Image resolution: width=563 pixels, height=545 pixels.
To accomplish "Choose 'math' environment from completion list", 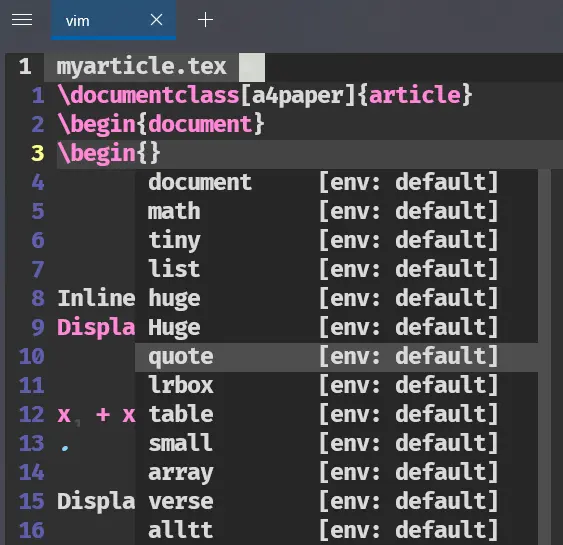I will [x=336, y=211].
